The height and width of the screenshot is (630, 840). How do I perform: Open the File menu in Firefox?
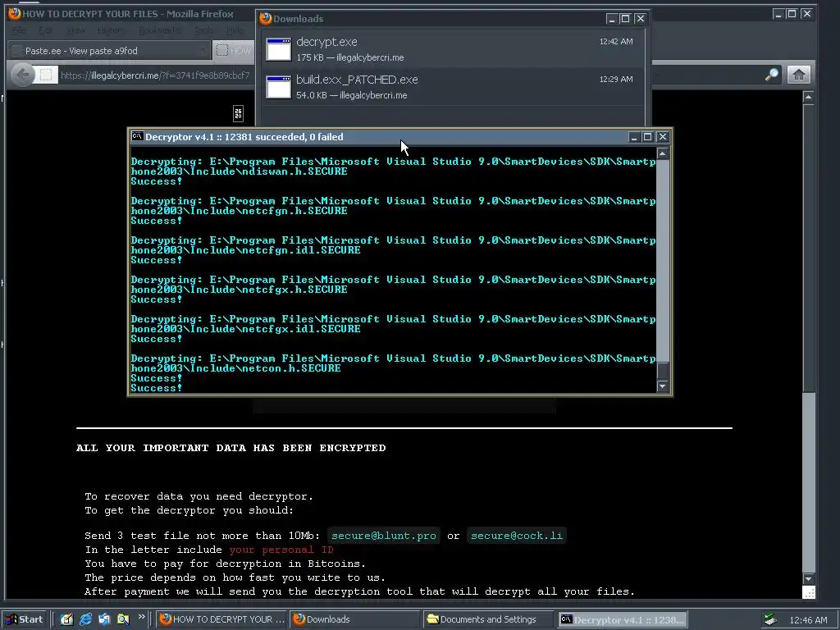click(20, 30)
